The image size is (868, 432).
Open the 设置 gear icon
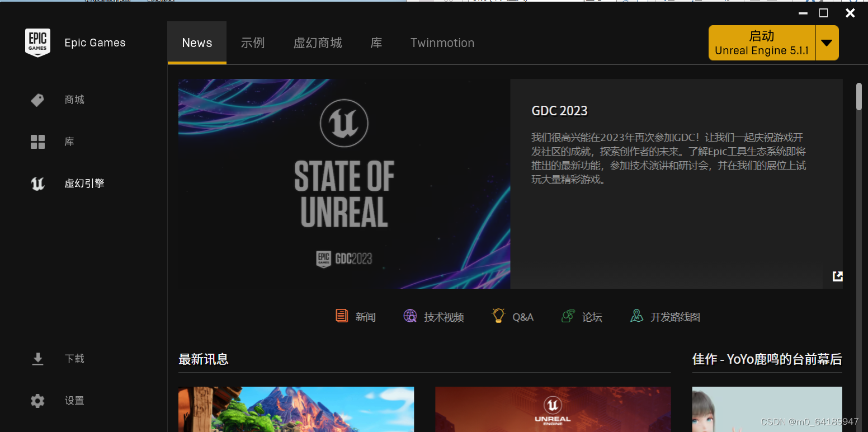point(37,401)
